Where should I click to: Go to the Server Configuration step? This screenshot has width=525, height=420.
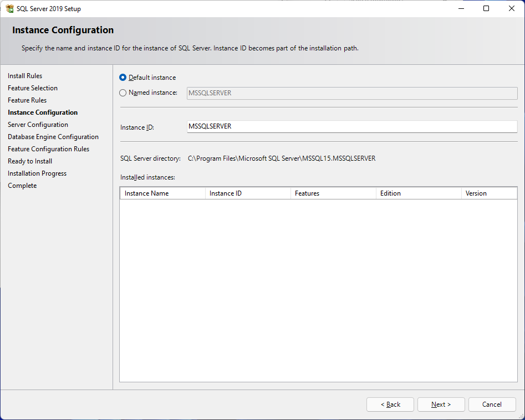click(38, 125)
